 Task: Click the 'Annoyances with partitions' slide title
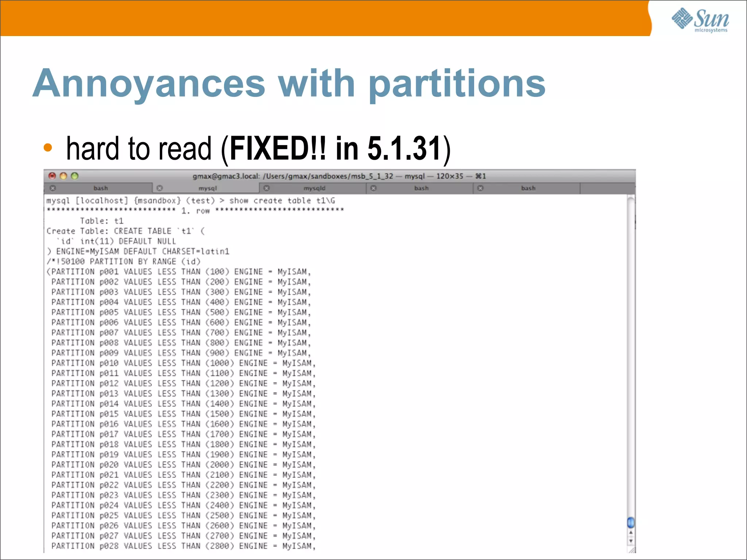(289, 84)
